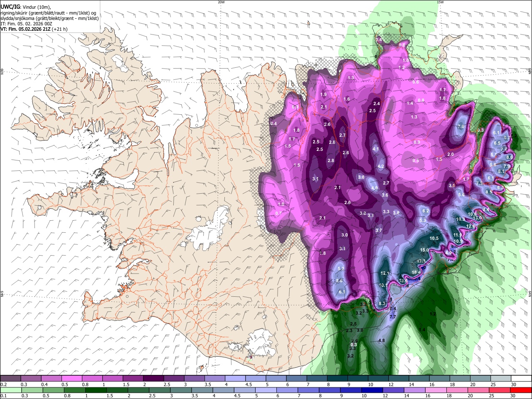
Task: Click the '15W' longitude label at top
Action: pos(440,2)
